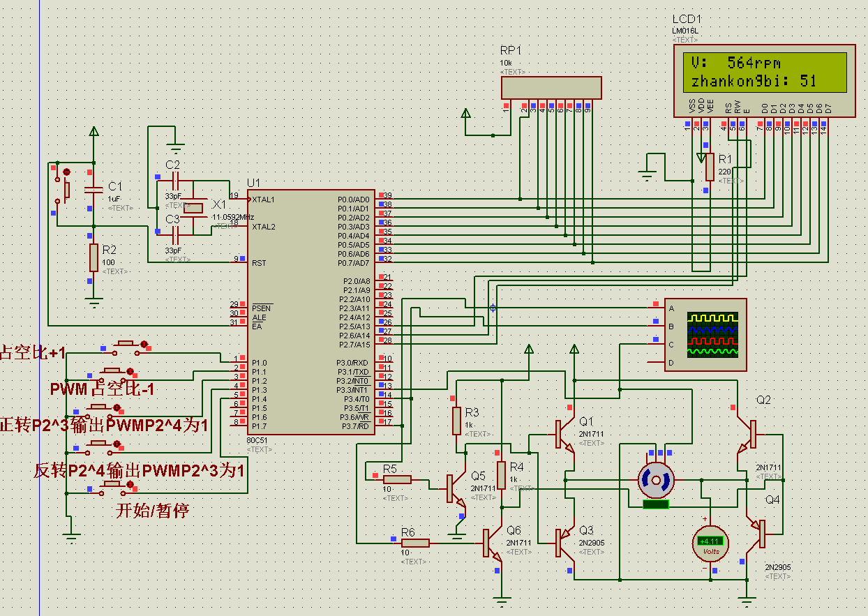Select resistor R5 body
This screenshot has height=616, width=868.
tap(397, 479)
